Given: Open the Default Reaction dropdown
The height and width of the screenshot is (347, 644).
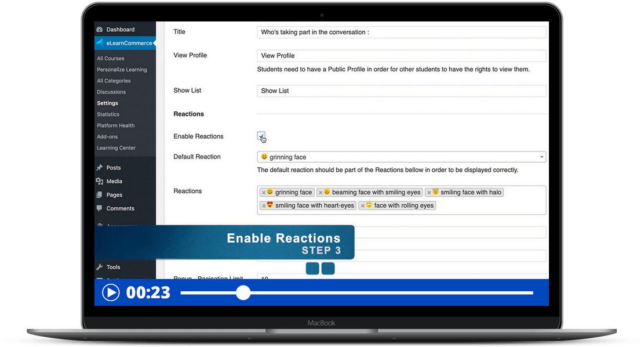Looking at the screenshot, I should [x=401, y=157].
